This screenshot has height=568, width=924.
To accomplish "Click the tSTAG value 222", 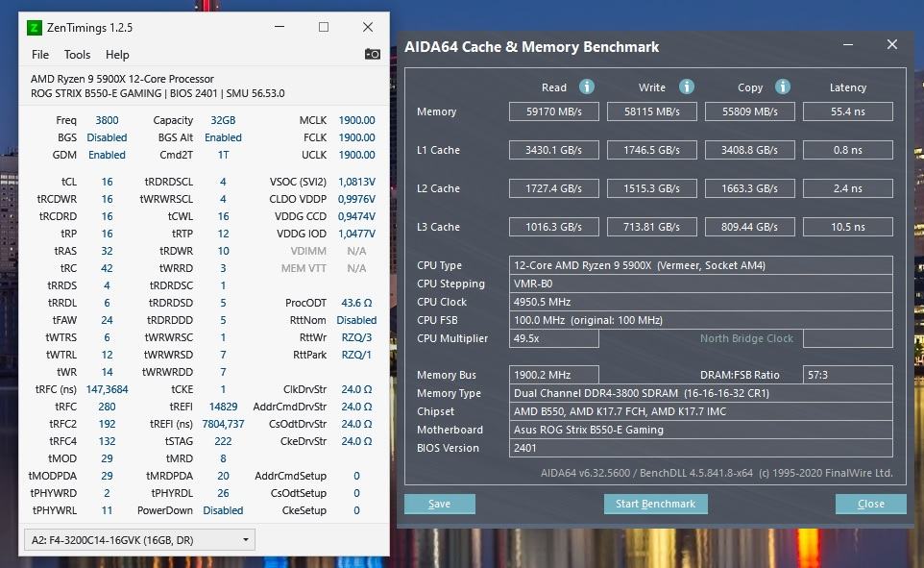I will (223, 441).
